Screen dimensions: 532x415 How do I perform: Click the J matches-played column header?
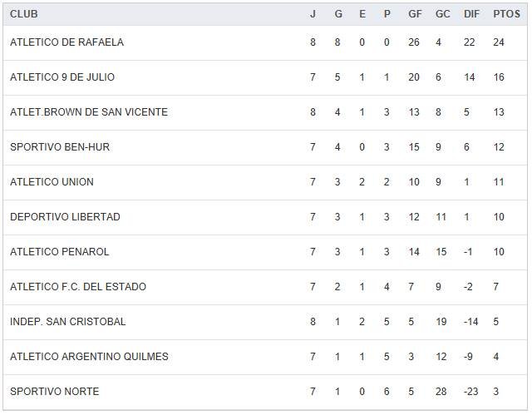point(313,14)
